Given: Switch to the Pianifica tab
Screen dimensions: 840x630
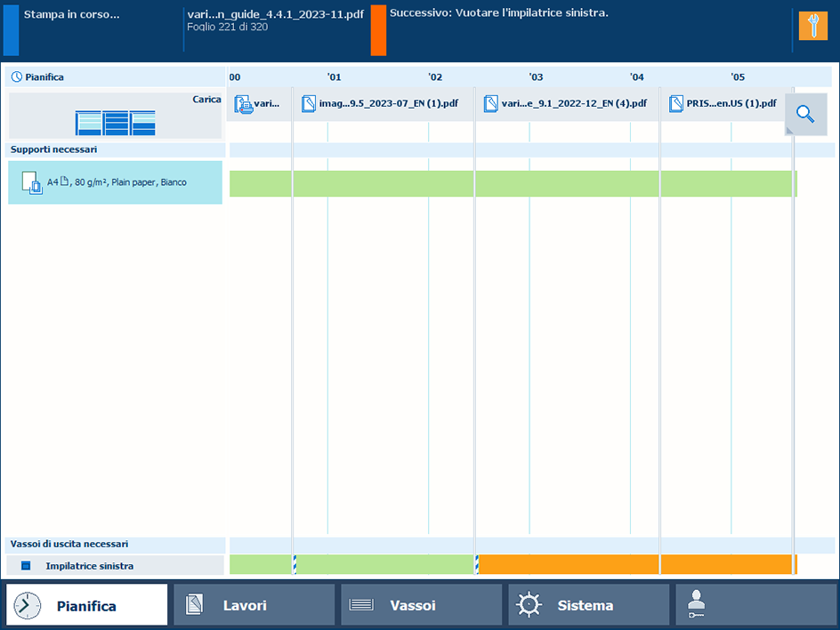Looking at the screenshot, I should pos(87,605).
